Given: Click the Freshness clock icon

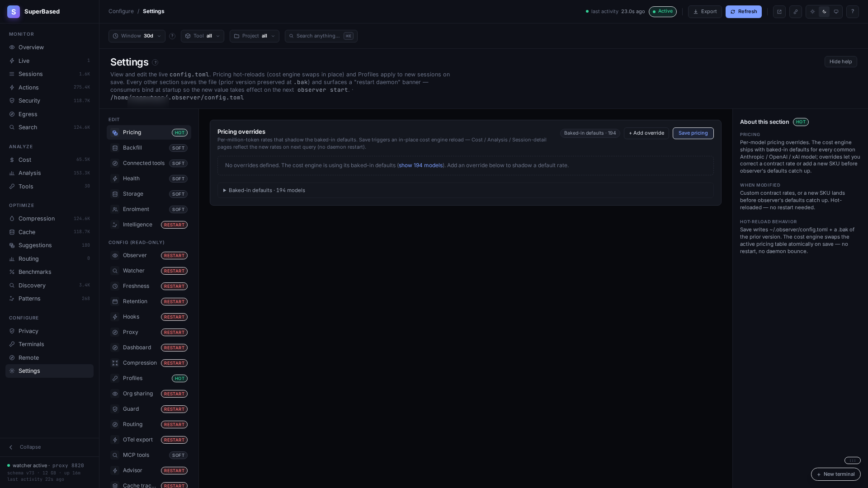Looking at the screenshot, I should coord(115,286).
